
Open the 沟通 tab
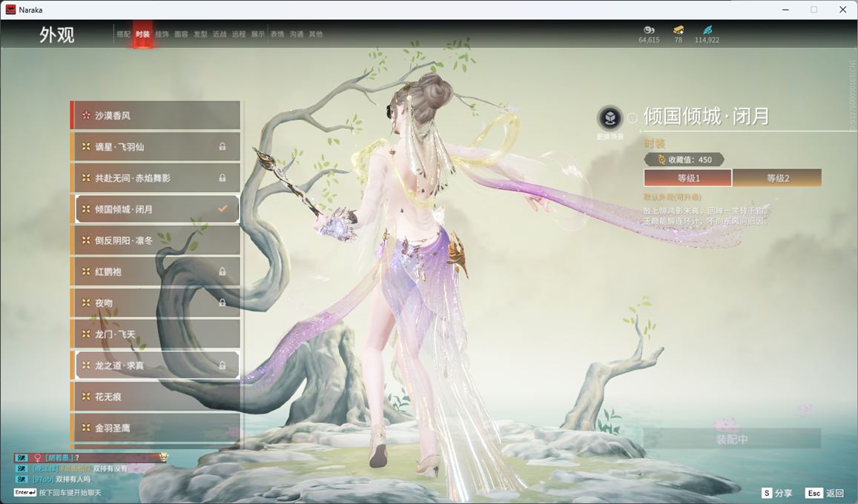tap(297, 34)
